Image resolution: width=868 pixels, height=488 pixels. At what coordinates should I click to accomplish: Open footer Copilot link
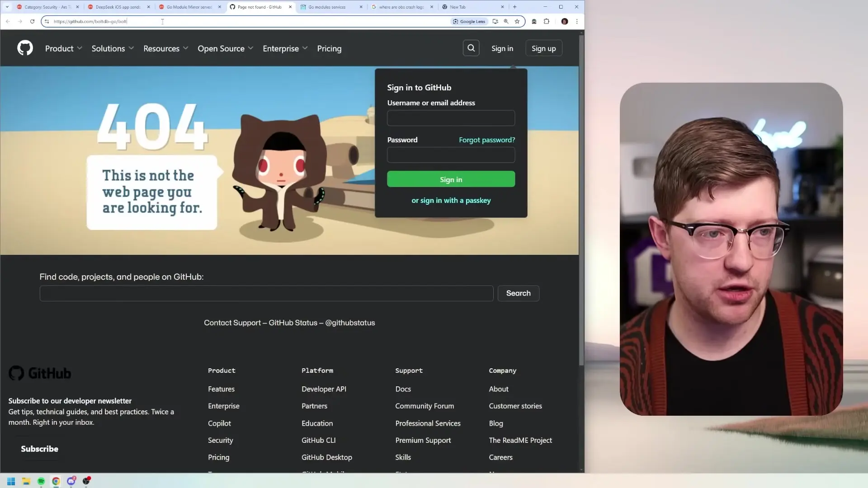(219, 423)
